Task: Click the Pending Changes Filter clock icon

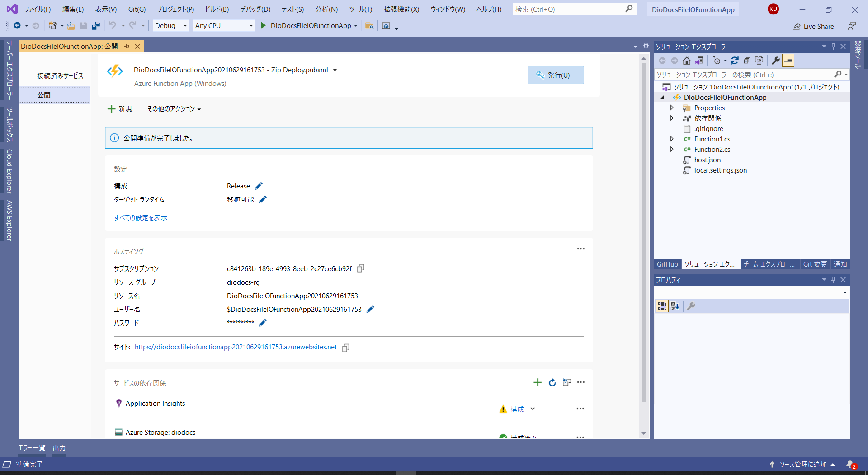Action: [717, 61]
